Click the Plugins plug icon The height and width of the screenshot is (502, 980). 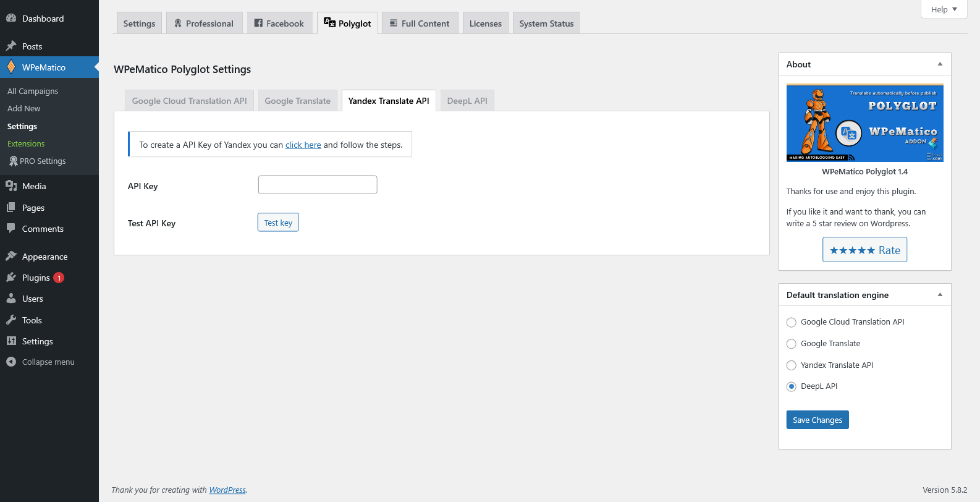click(11, 278)
